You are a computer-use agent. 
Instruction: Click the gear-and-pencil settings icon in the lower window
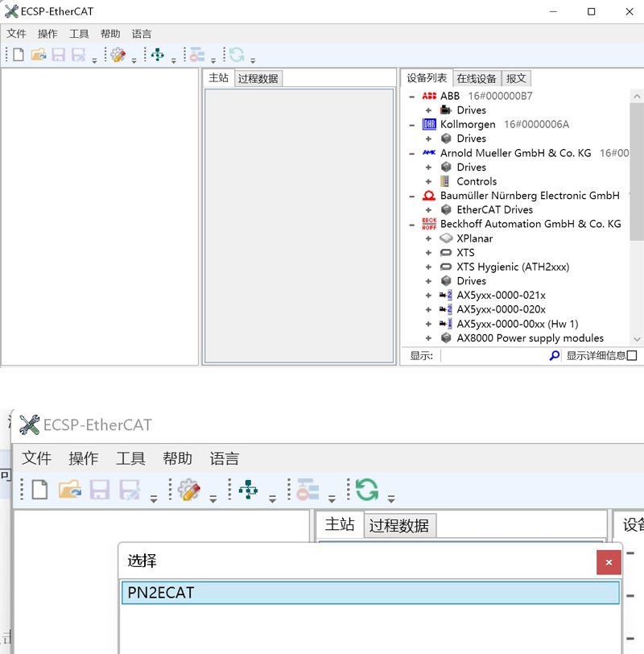[188, 490]
